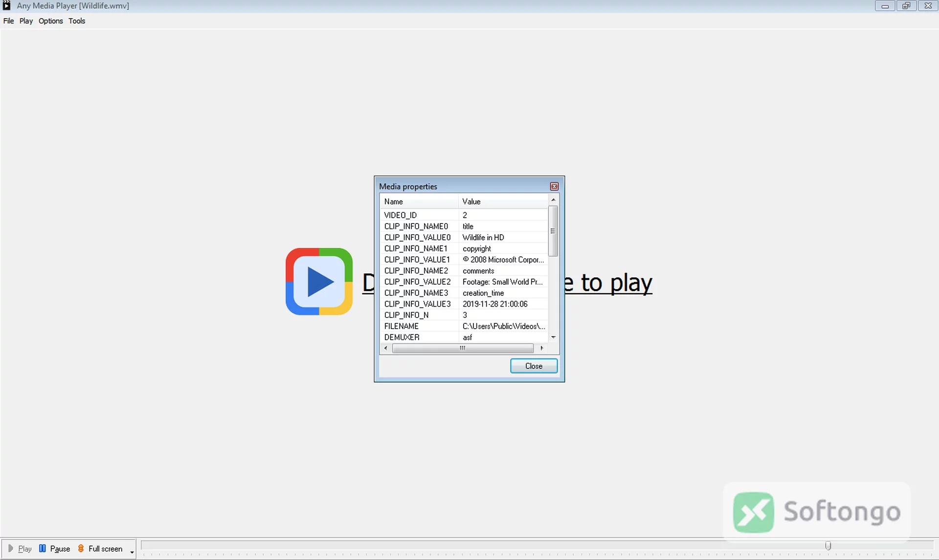The height and width of the screenshot is (560, 939).
Task: Switch to Full screen mode
Action: coord(100,549)
